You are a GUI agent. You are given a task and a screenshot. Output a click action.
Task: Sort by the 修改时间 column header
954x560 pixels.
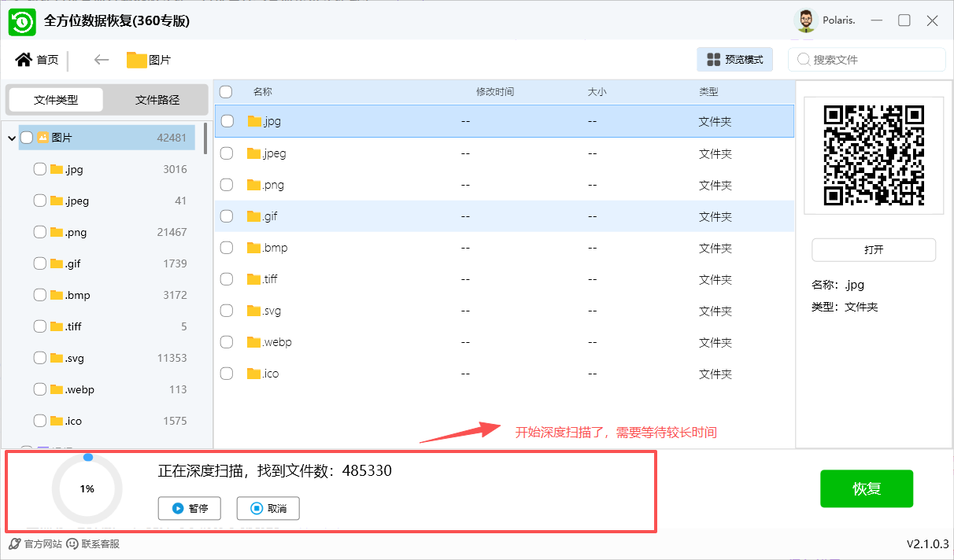click(x=494, y=92)
